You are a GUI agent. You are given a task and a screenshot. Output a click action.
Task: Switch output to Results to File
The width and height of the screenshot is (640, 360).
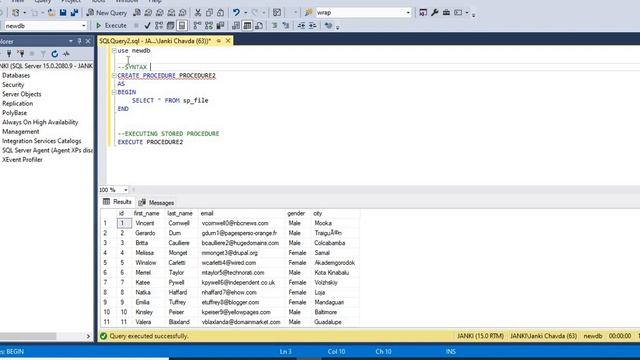pyautogui.click(x=258, y=26)
